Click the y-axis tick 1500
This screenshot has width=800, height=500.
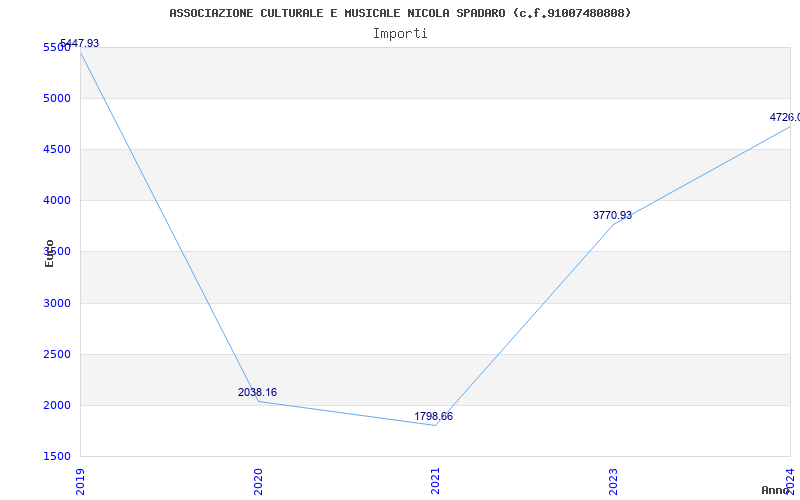[x=57, y=456]
